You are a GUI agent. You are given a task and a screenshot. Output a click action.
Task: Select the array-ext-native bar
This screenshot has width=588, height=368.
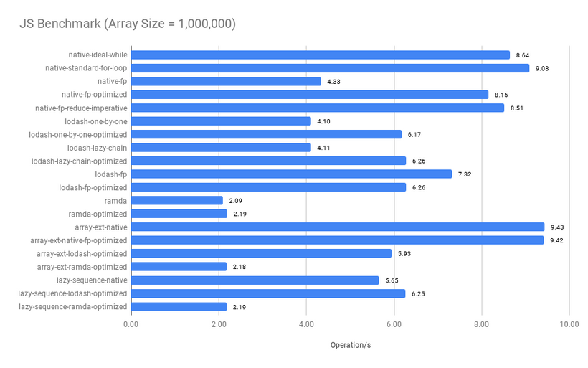click(x=338, y=227)
